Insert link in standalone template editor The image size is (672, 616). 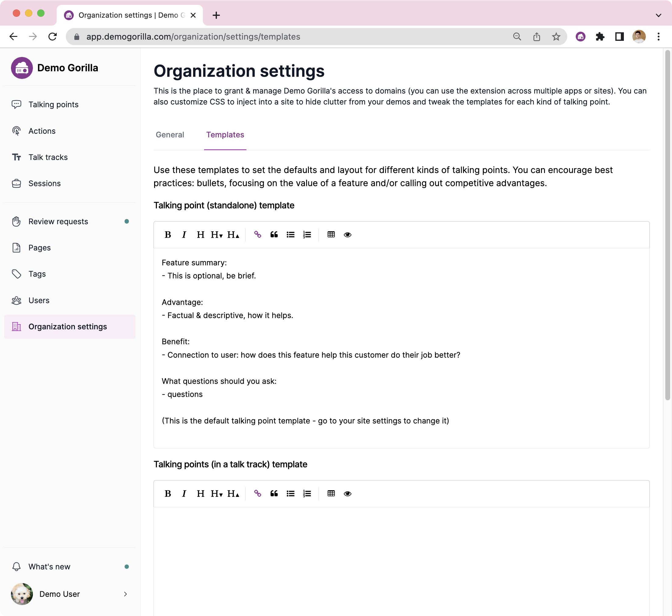[x=257, y=235]
